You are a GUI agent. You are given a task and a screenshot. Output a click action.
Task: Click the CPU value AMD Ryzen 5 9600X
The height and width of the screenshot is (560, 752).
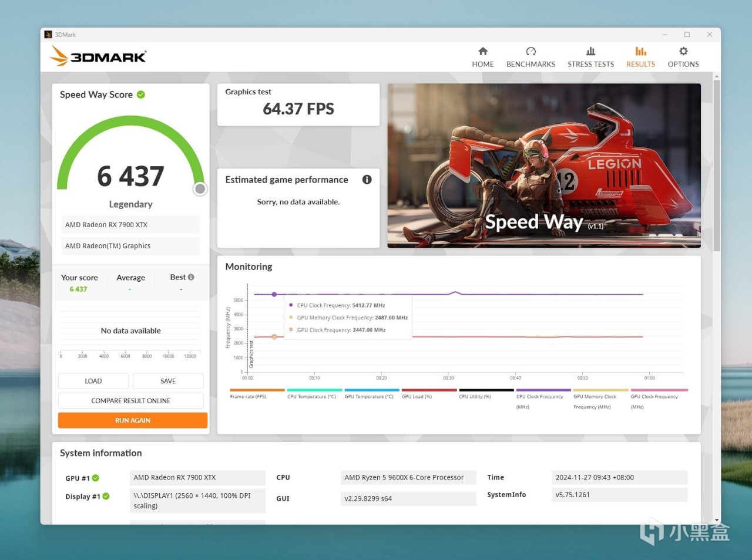tap(408, 478)
